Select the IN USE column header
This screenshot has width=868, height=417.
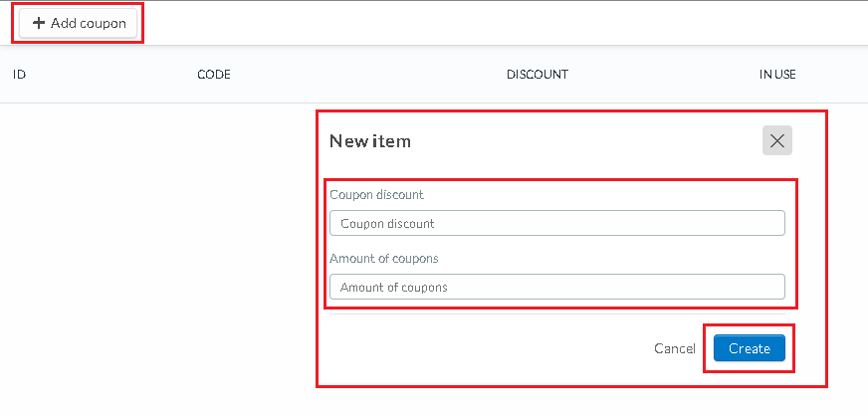tap(777, 75)
